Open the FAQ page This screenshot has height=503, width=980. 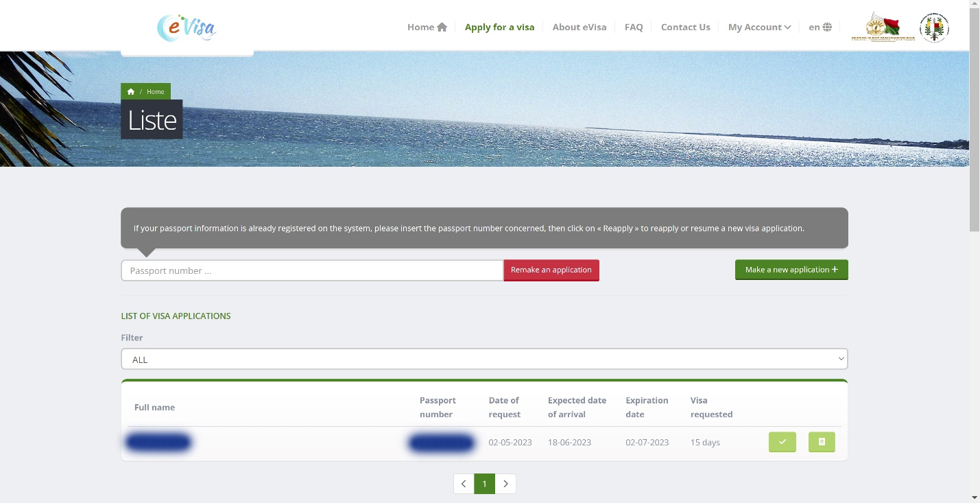click(x=634, y=27)
